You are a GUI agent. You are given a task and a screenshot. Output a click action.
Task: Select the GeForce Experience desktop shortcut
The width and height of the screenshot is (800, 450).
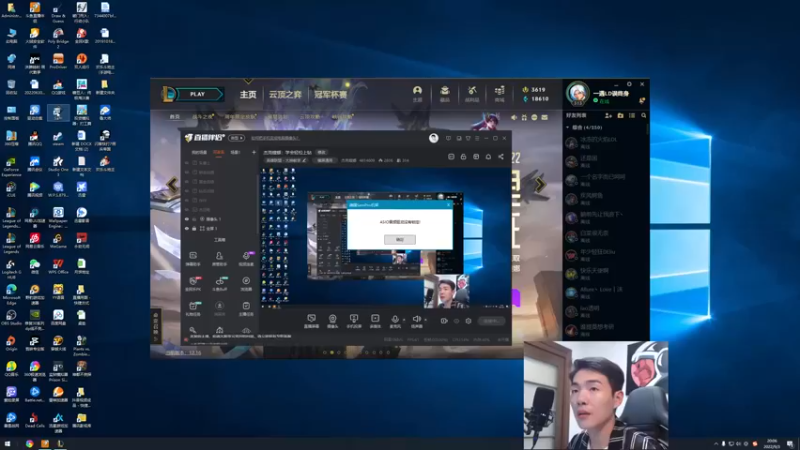click(11, 166)
